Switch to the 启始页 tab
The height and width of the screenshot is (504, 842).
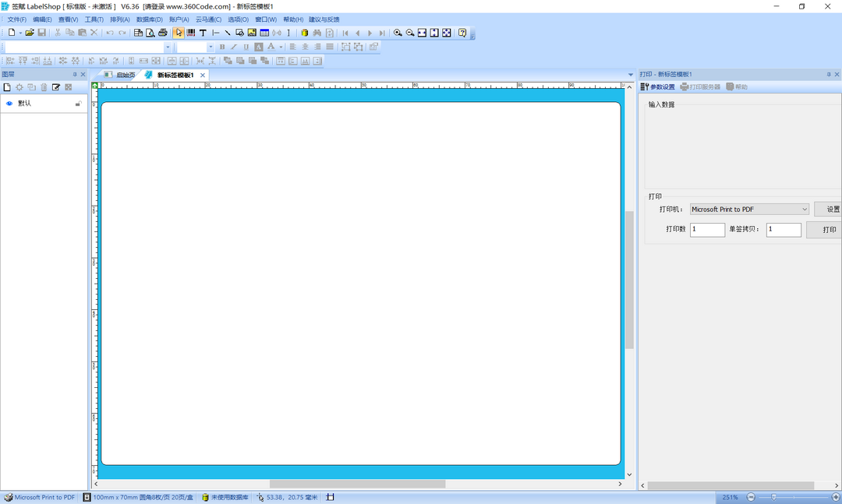click(x=121, y=76)
